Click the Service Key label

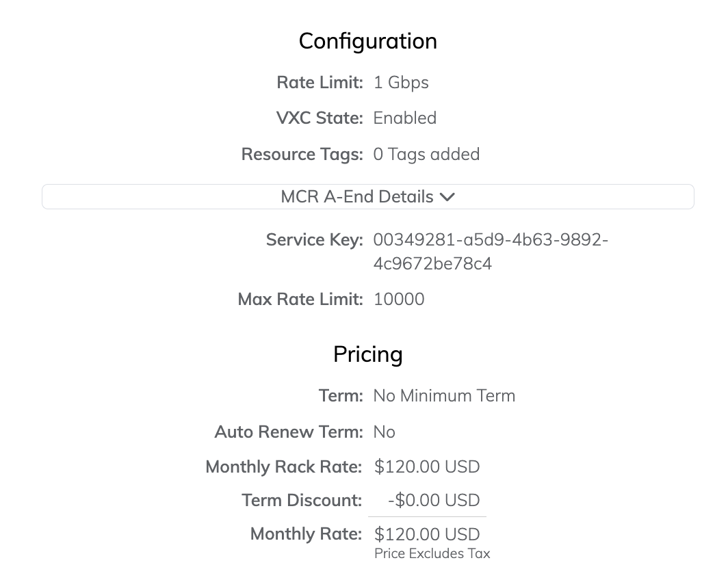[x=314, y=240]
